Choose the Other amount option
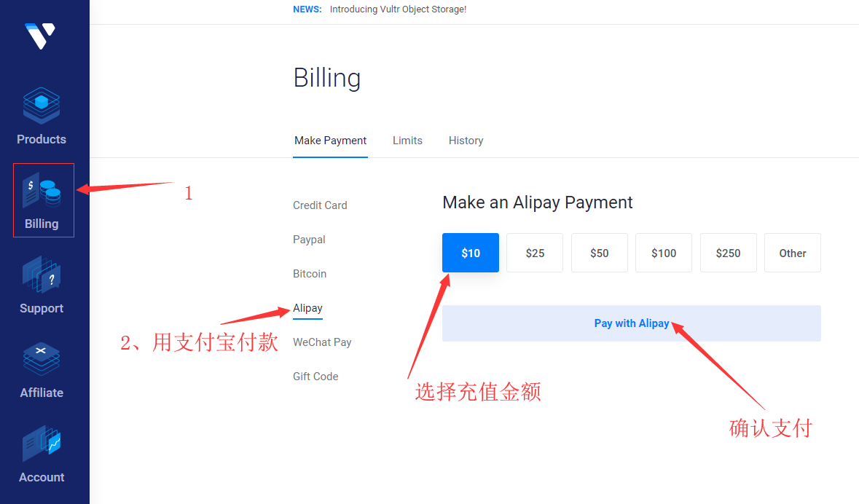This screenshot has width=859, height=504. [x=792, y=253]
